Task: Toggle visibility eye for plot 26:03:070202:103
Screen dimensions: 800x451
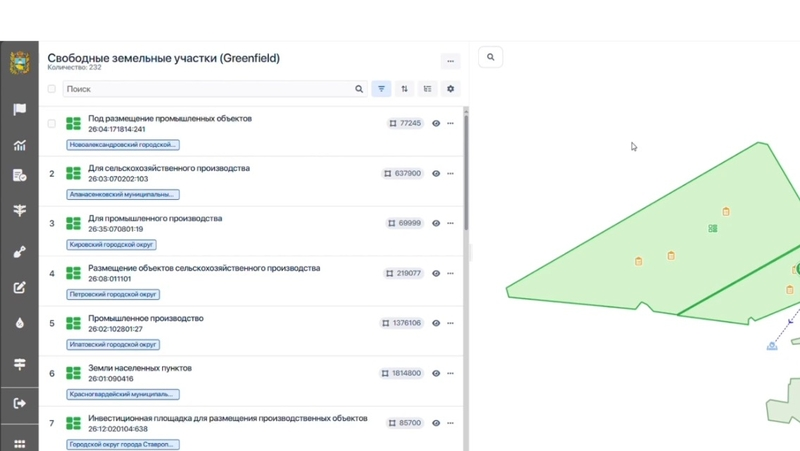Action: point(436,174)
